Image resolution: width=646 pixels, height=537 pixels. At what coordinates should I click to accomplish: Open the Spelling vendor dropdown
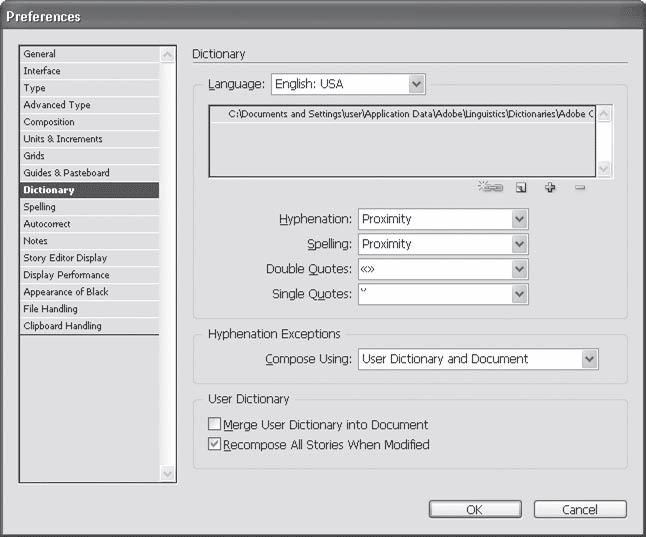tap(518, 244)
